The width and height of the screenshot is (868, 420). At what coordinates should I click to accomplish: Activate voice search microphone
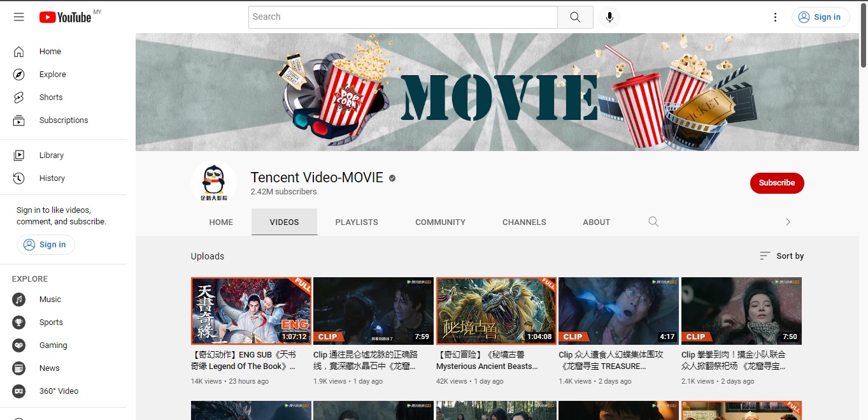(609, 17)
